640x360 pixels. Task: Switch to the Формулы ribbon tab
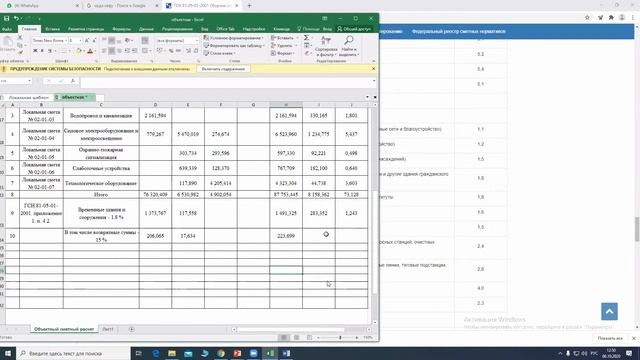click(x=122, y=29)
